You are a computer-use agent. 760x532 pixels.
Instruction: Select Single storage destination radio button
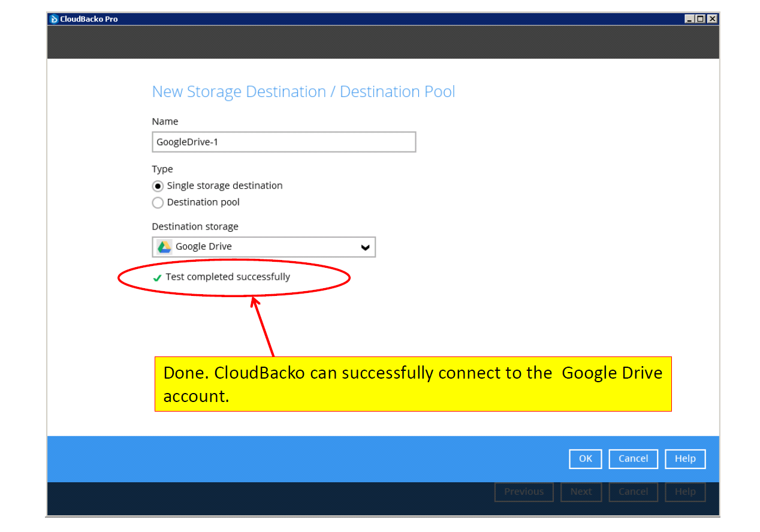pyautogui.click(x=158, y=186)
